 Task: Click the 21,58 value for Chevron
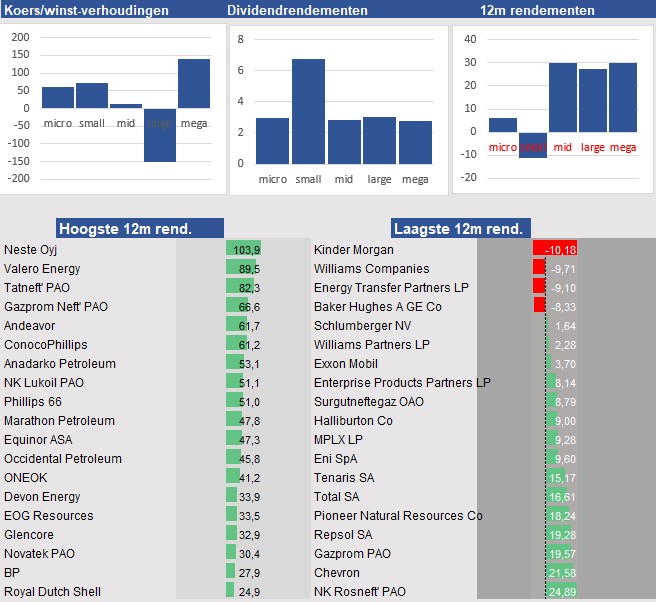(562, 573)
